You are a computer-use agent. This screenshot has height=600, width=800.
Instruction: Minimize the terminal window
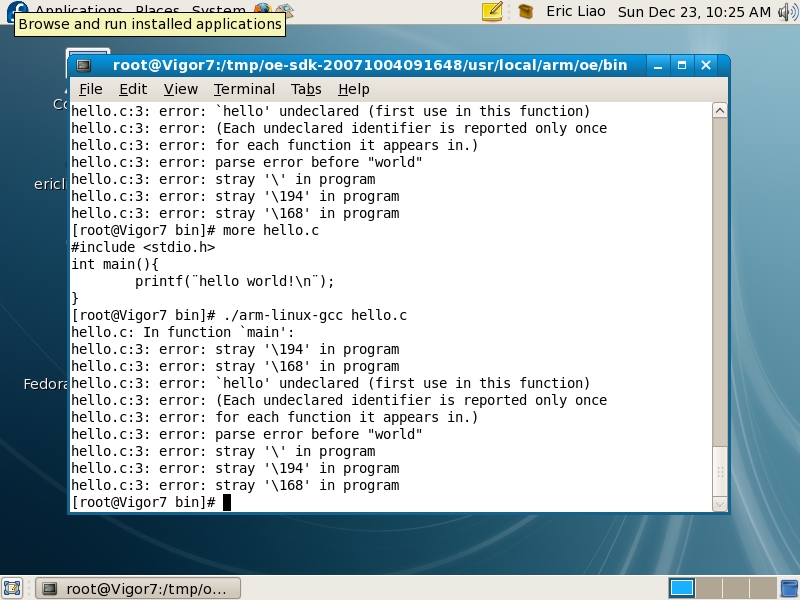coord(658,65)
